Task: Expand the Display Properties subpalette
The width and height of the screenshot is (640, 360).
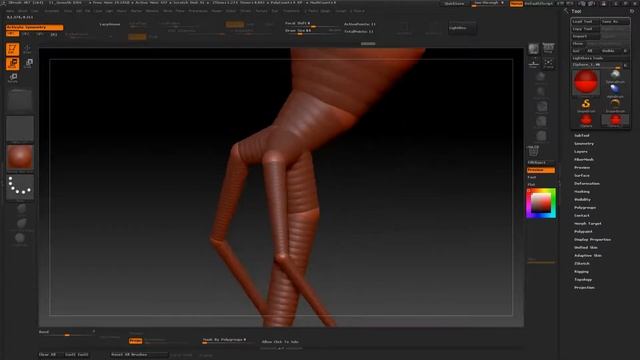Action: [593, 240]
